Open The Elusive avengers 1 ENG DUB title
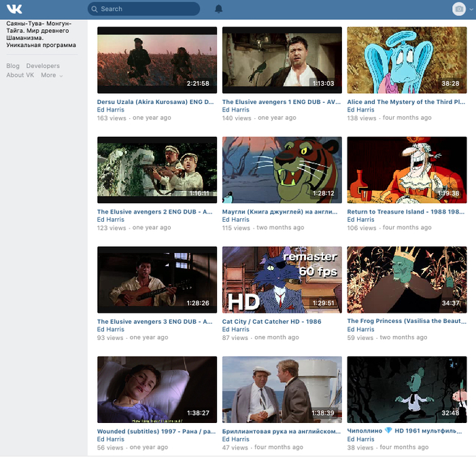This screenshot has height=457, width=476. click(282, 102)
